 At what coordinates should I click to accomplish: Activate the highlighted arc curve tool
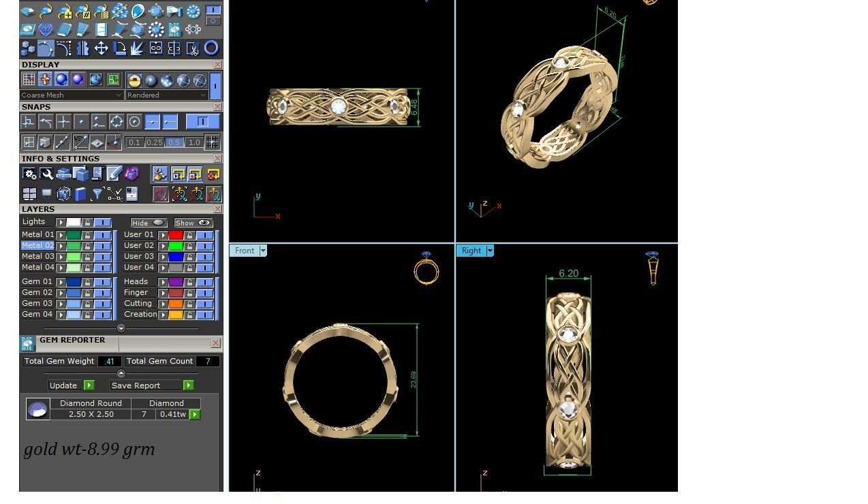point(46,48)
